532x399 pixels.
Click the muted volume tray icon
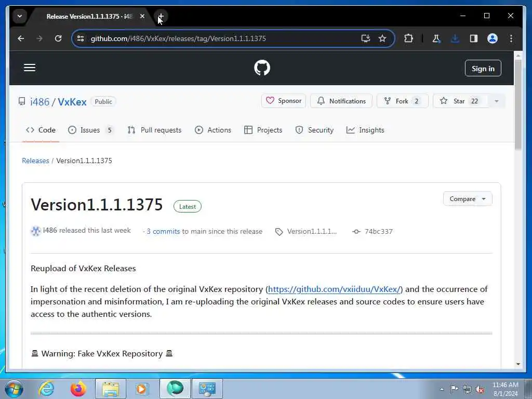tap(480, 389)
